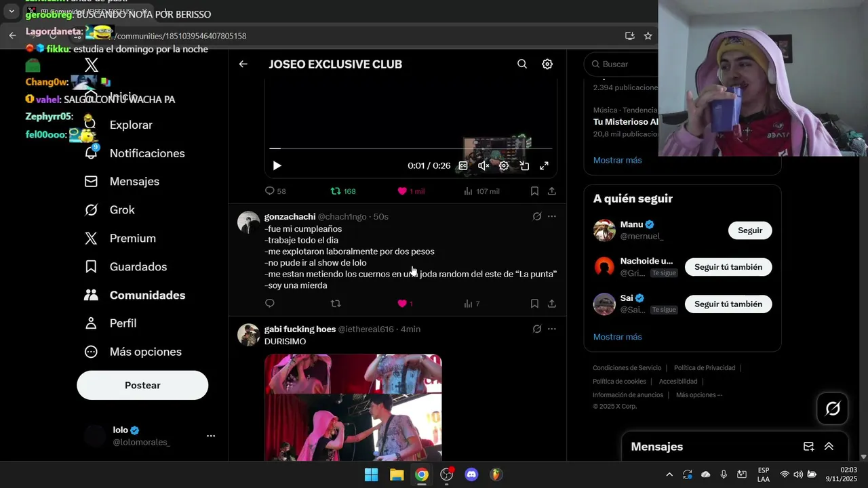The height and width of the screenshot is (488, 868).
Task: Bookmark the video post
Action: tap(534, 191)
